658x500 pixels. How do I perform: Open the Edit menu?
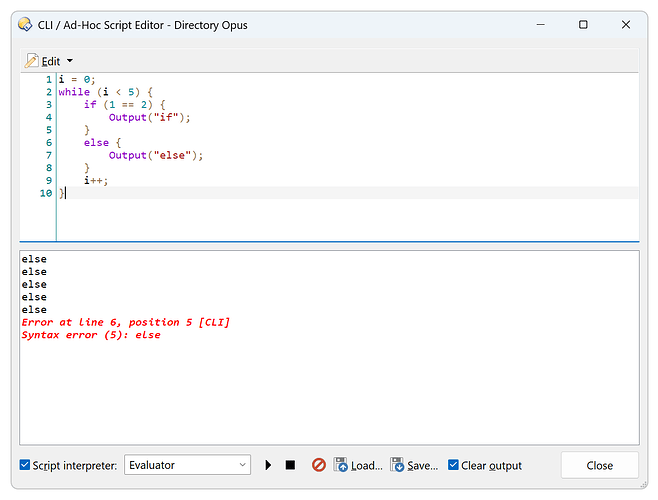click(50, 61)
